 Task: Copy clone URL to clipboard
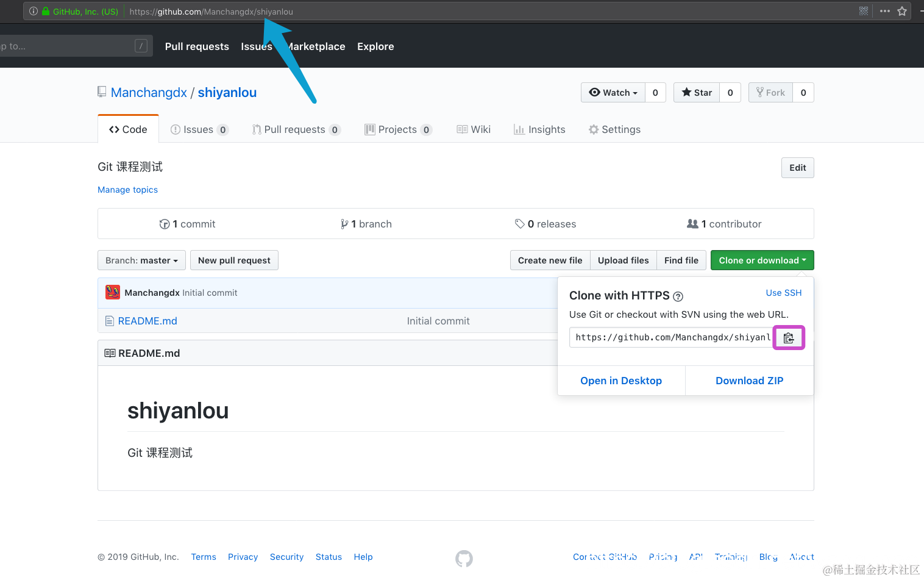(x=789, y=338)
